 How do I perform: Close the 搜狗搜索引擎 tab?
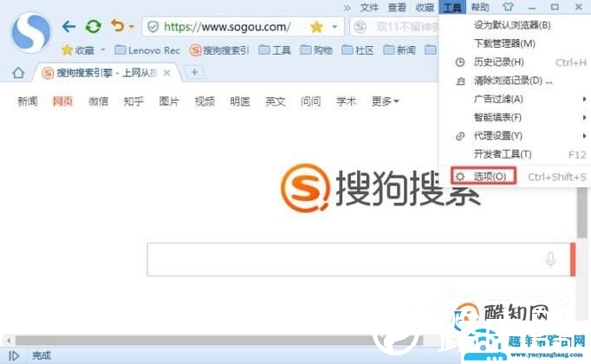pos(167,73)
